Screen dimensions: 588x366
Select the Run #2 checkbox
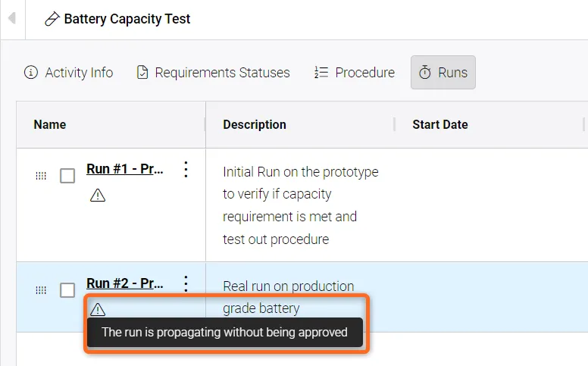click(x=67, y=290)
